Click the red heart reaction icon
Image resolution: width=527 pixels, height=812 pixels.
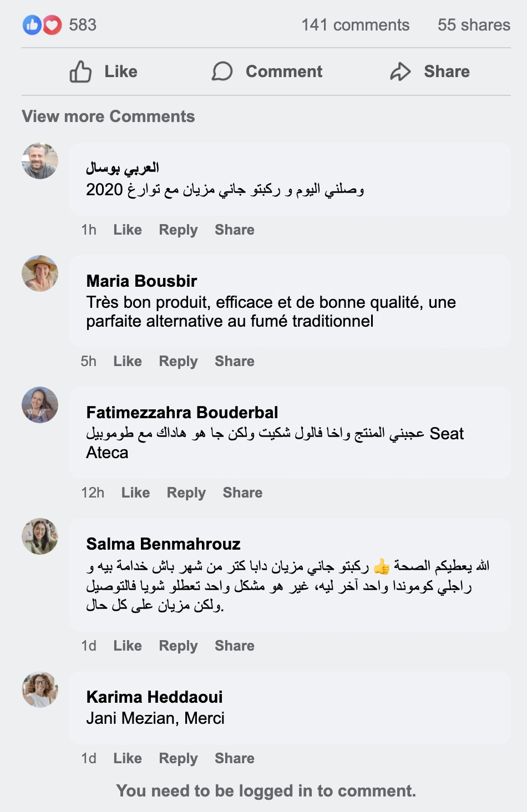[x=52, y=25]
